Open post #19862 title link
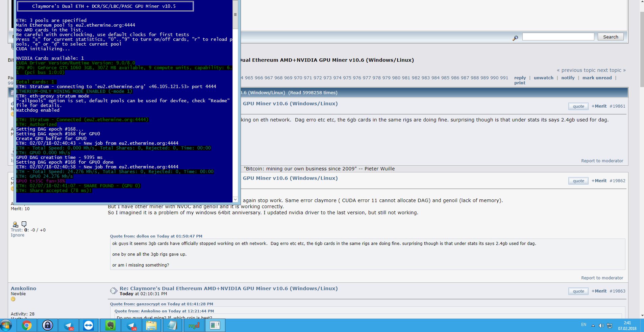The height and width of the screenshot is (332, 644). (290, 178)
